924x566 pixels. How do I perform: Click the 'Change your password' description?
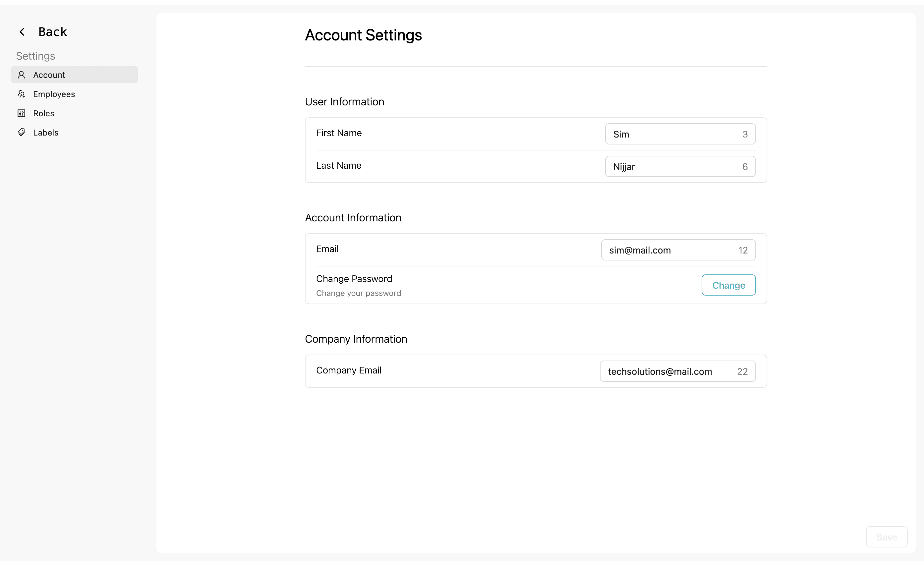pyautogui.click(x=359, y=293)
